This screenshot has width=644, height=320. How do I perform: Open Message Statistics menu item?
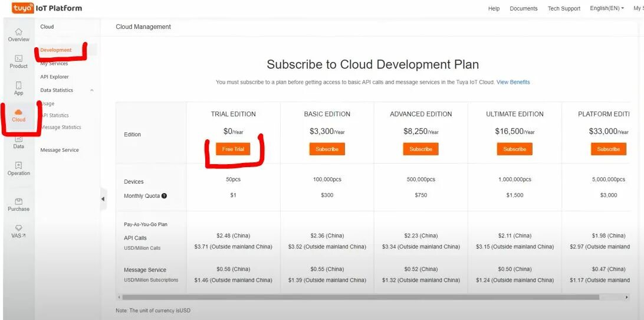coord(61,127)
